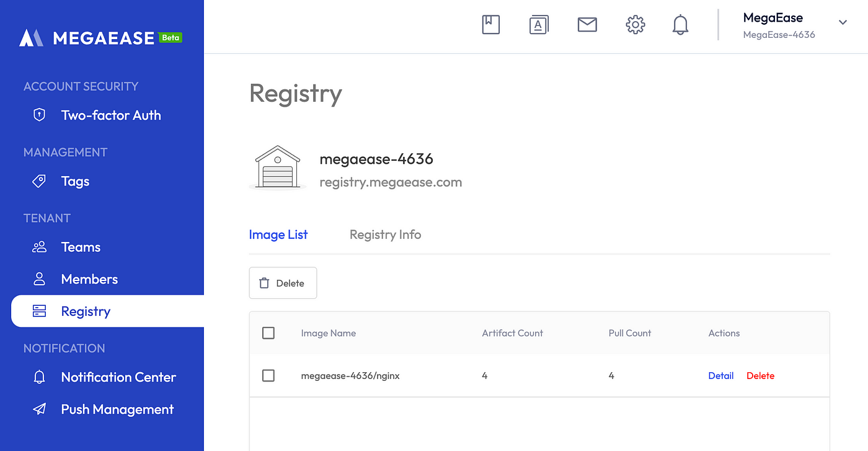
Task: Toggle the select-all checkbox in table header
Action: pos(268,333)
